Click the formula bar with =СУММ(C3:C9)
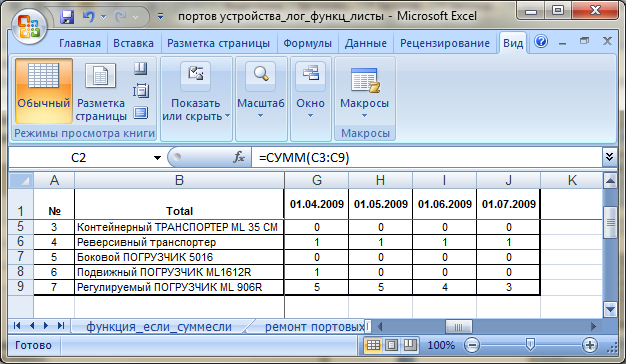626x364 pixels. (x=426, y=158)
